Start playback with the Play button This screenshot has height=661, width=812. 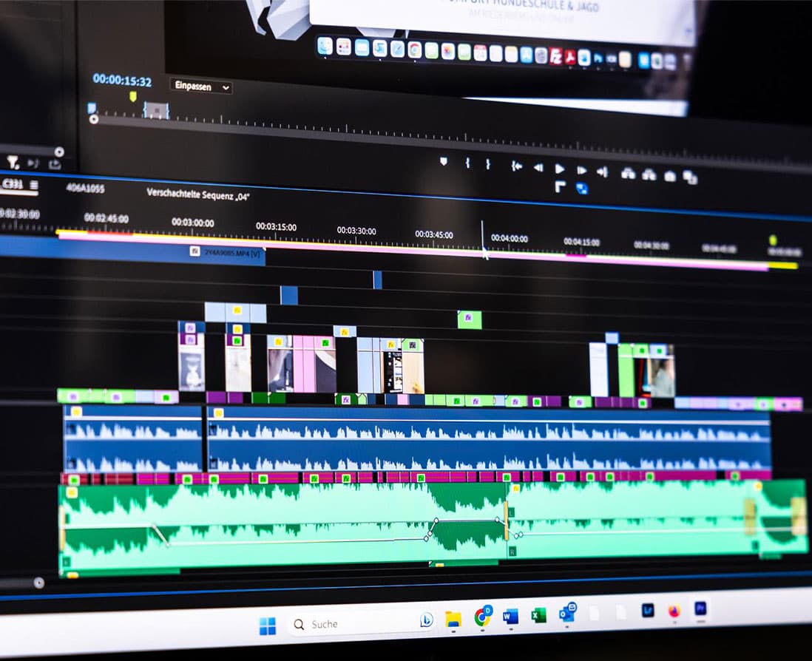(560, 169)
